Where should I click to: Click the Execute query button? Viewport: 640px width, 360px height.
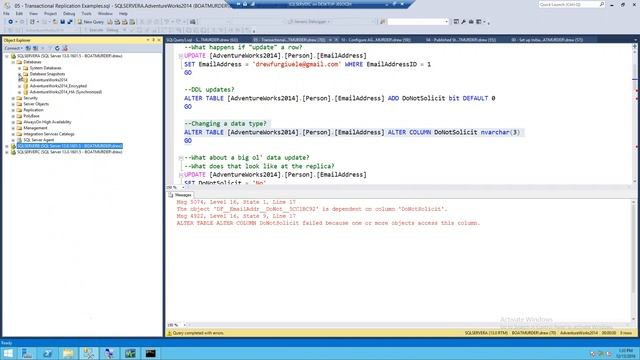tap(96, 30)
